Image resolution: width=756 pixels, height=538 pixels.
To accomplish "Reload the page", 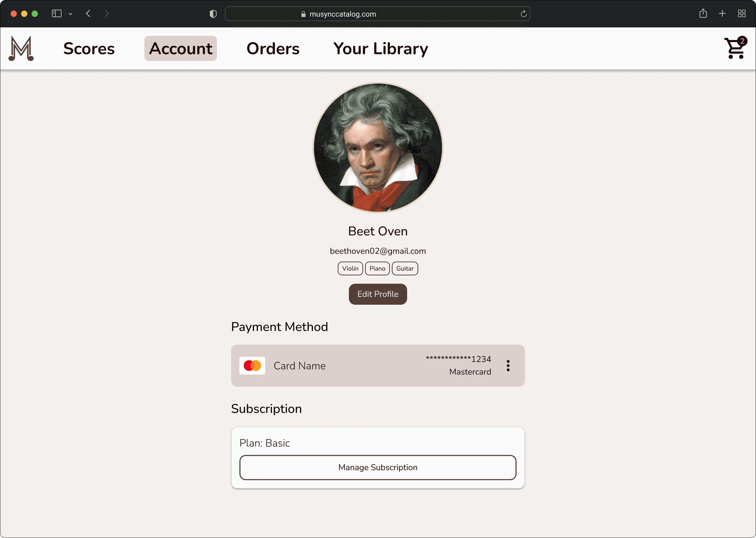I will 523,14.
